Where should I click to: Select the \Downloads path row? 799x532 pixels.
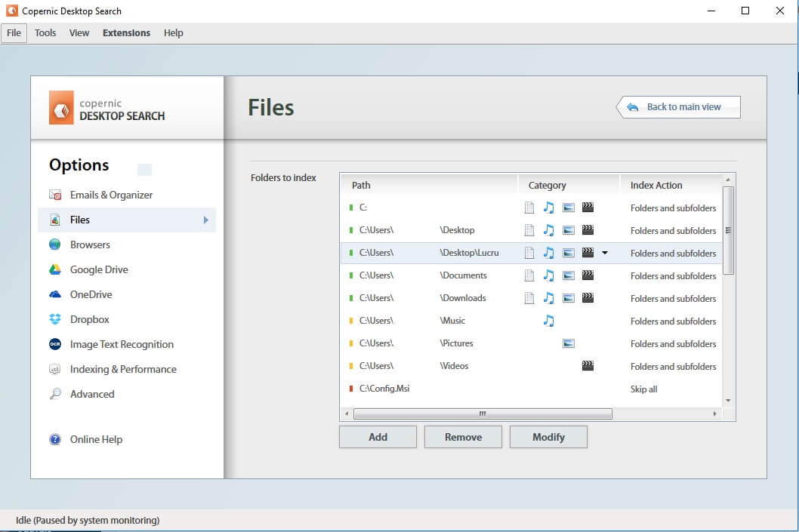(x=531, y=298)
